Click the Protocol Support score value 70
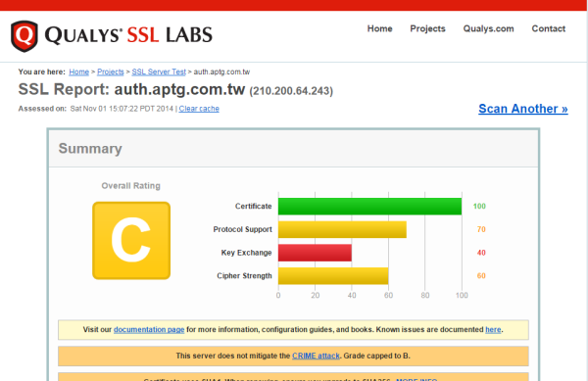This screenshot has width=588, height=381. point(481,229)
